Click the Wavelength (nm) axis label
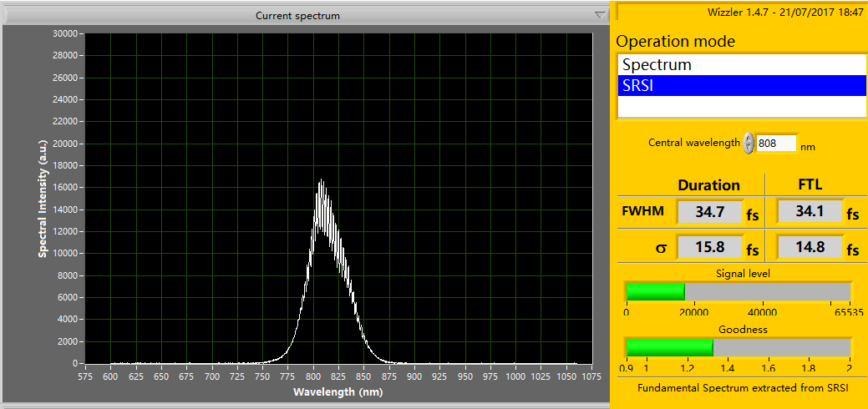The image size is (868, 409). (x=338, y=391)
